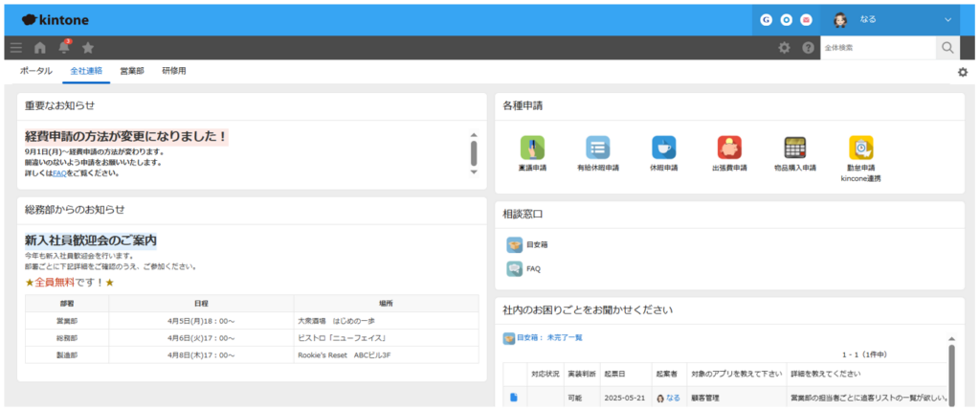Viewport: 980px width, 411px height.
Task: Click the help question mark icon
Action: (808, 48)
